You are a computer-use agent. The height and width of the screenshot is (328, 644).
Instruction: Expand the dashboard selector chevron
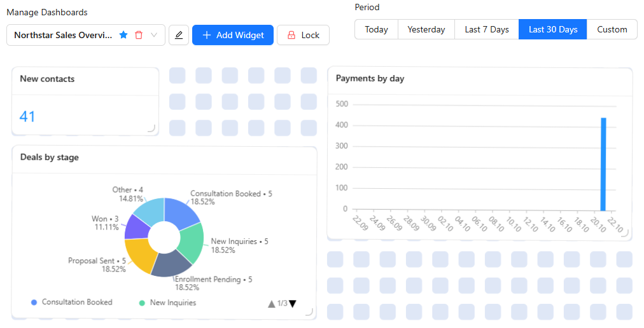click(x=154, y=35)
